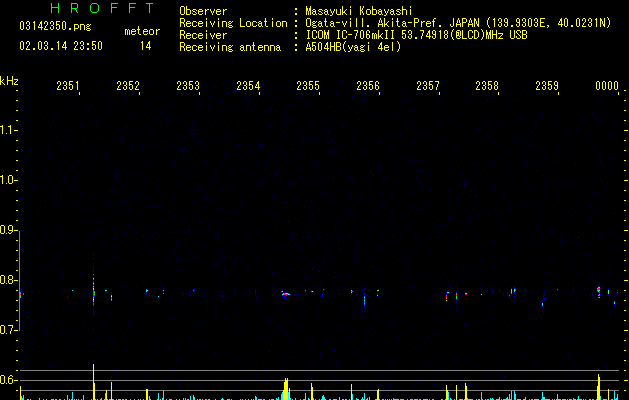The height and width of the screenshot is (400, 629).
Task: Click the HROFFT title text
Action: 102,8
